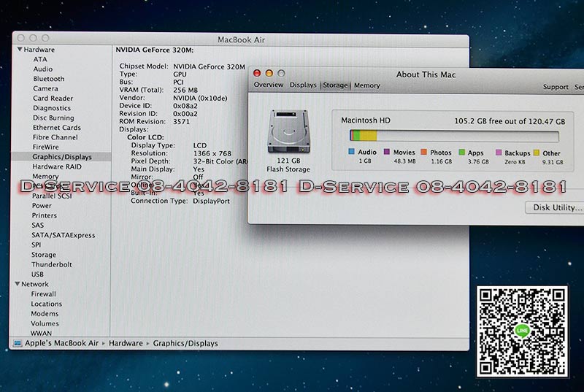Screen dimensions: 584x392
Task: Select Power in the sidebar
Action: pyautogui.click(x=42, y=206)
